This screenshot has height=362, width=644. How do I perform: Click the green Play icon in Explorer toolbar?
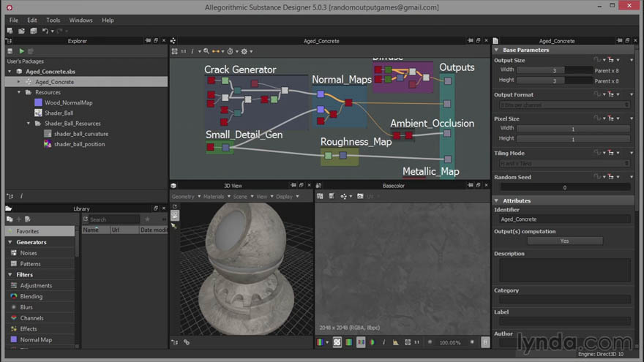click(21, 51)
